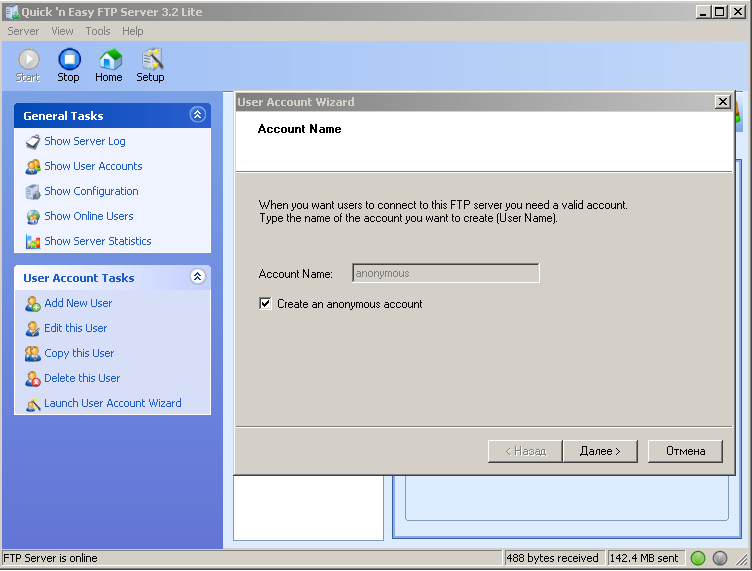Select the Delete this User link

tap(82, 378)
